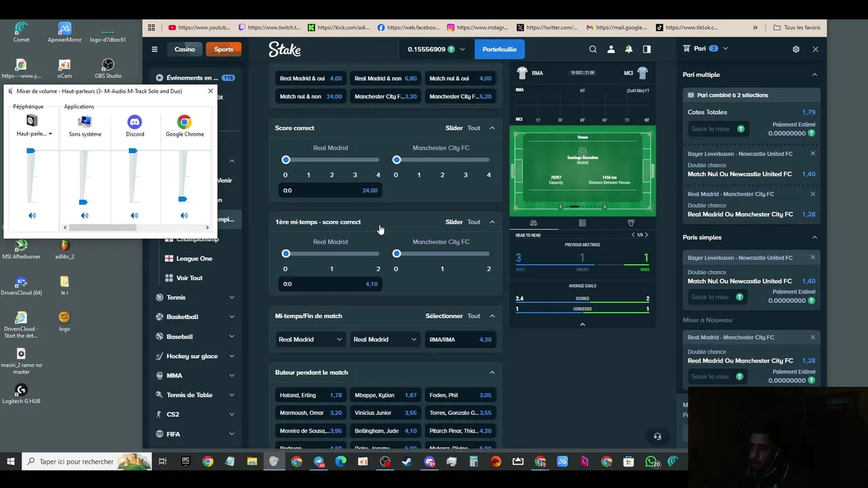This screenshot has height=488, width=868.
Task: Open the Pari bet slip type dropdown
Action: pyautogui.click(x=726, y=49)
